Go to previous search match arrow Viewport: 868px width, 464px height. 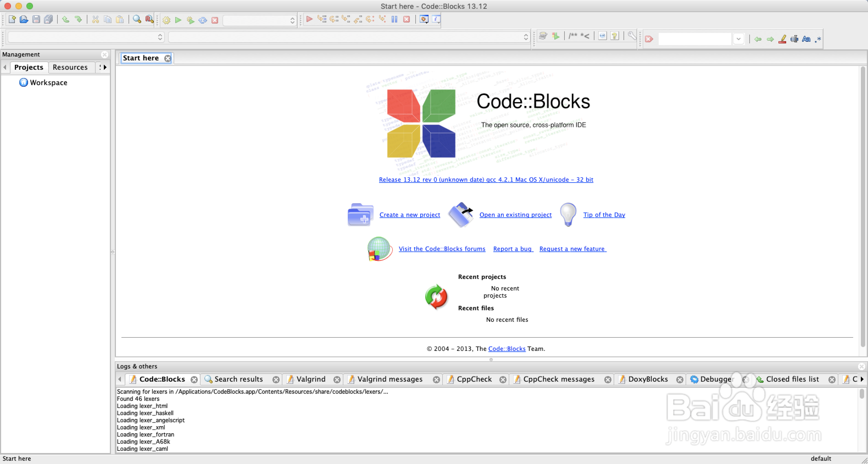coord(758,39)
